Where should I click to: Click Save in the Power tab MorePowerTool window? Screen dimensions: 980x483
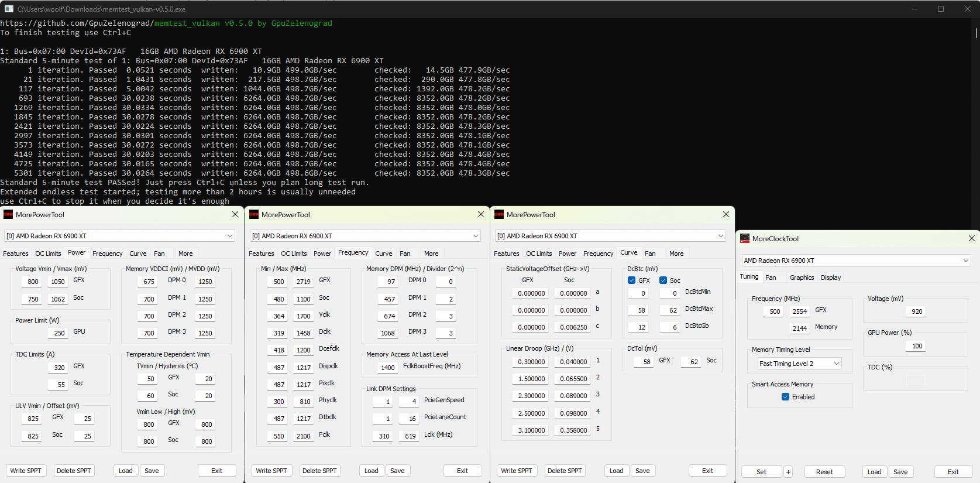pyautogui.click(x=152, y=471)
